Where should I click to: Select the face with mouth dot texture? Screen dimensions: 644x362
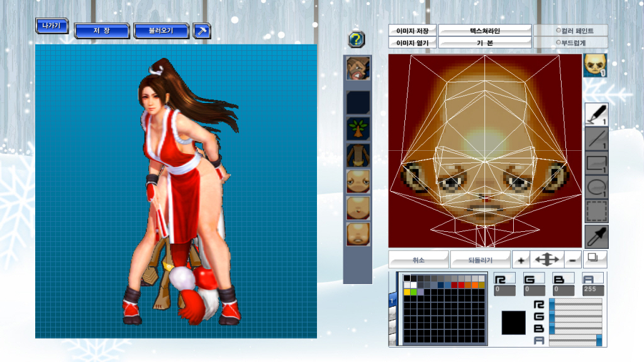(x=358, y=208)
